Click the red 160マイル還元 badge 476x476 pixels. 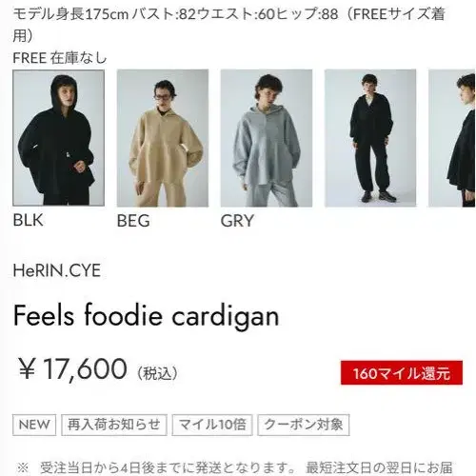click(x=402, y=373)
